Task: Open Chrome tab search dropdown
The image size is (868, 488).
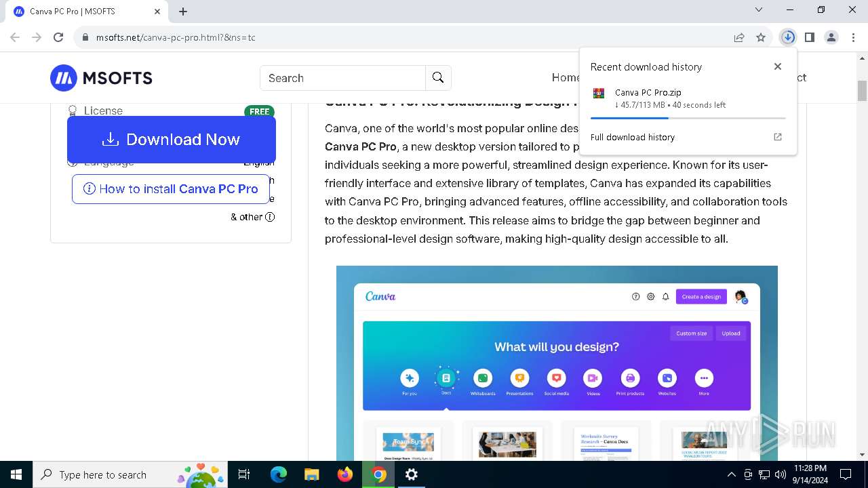Action: [x=759, y=10]
